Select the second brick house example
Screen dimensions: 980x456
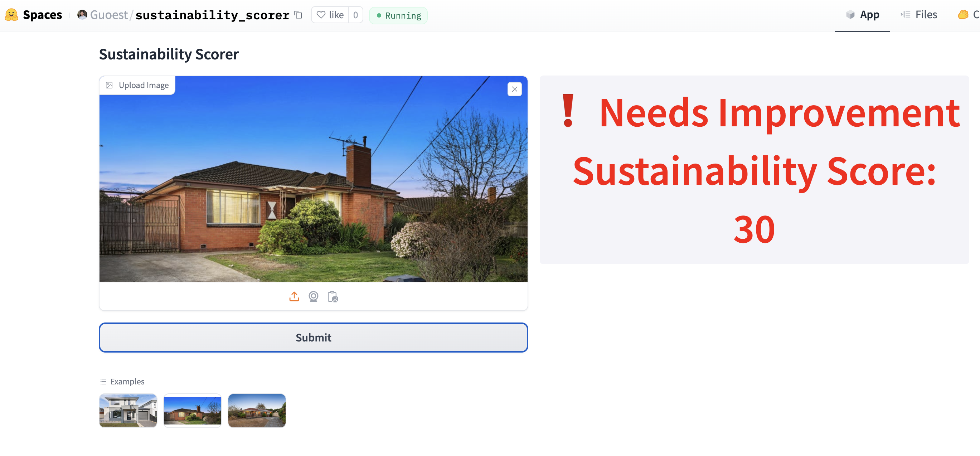(192, 410)
